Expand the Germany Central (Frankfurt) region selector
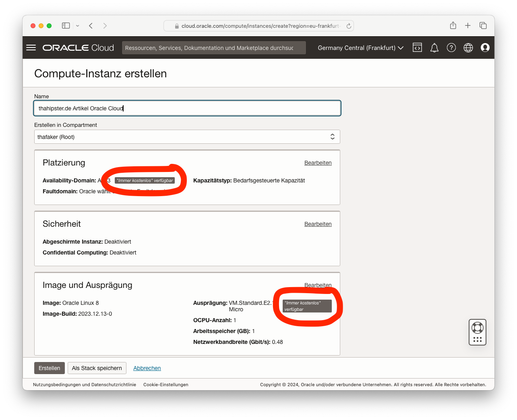 click(x=360, y=48)
